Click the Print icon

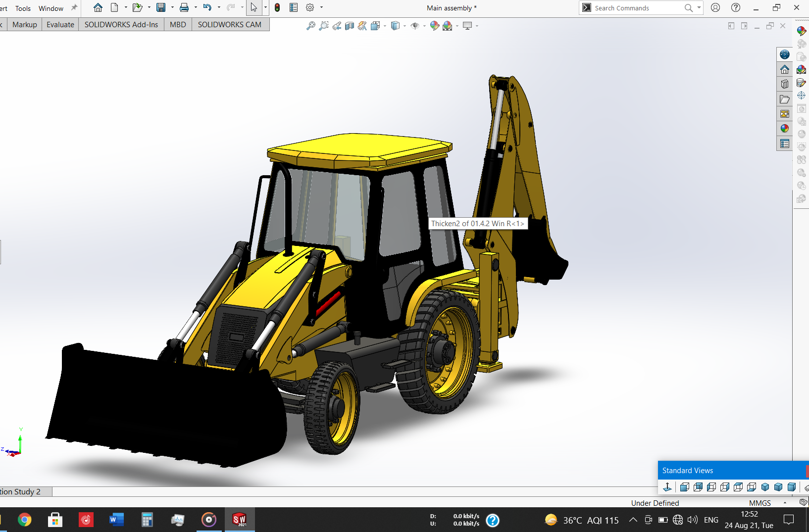[x=184, y=7]
